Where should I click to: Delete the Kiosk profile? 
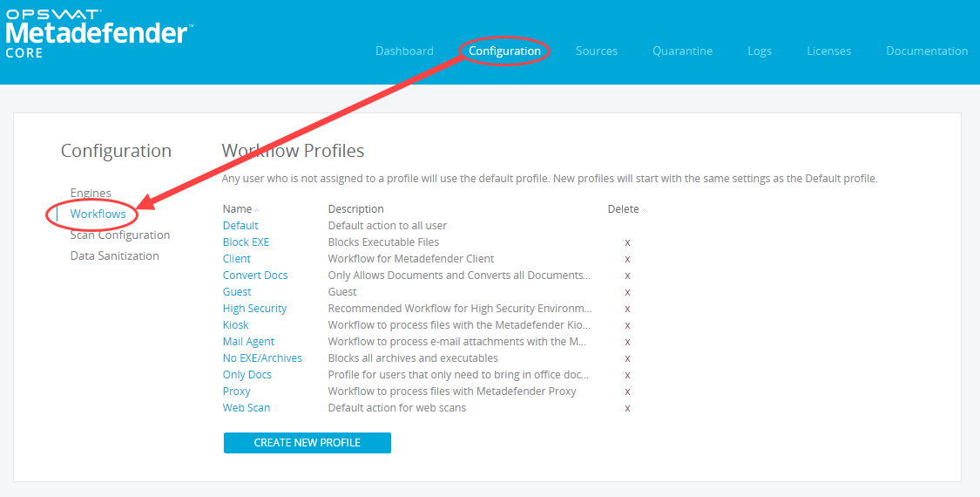627,325
